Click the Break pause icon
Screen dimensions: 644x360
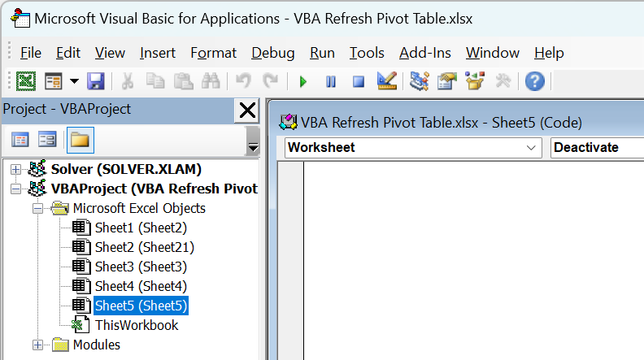click(x=331, y=82)
